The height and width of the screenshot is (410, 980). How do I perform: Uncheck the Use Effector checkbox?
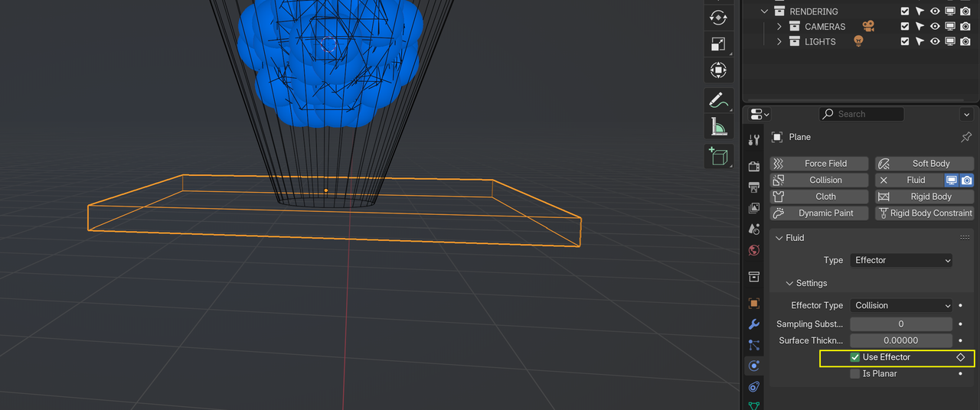pos(854,357)
